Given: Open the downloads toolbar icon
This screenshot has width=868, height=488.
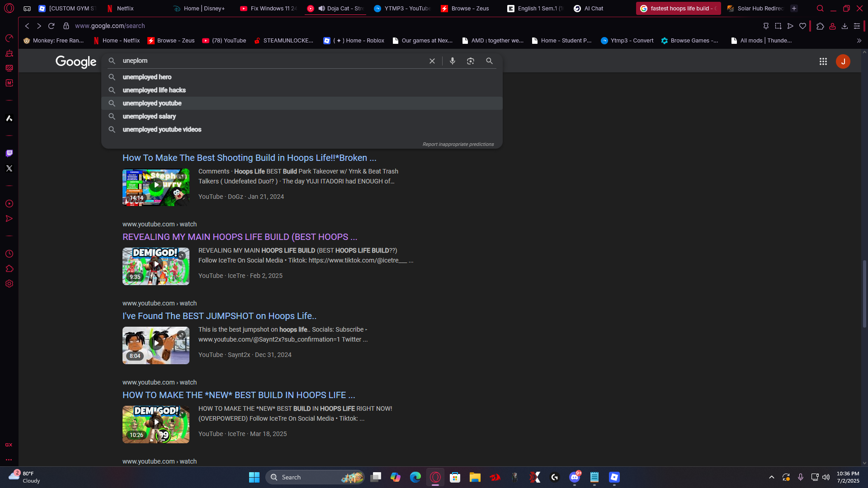Looking at the screenshot, I should (x=844, y=26).
